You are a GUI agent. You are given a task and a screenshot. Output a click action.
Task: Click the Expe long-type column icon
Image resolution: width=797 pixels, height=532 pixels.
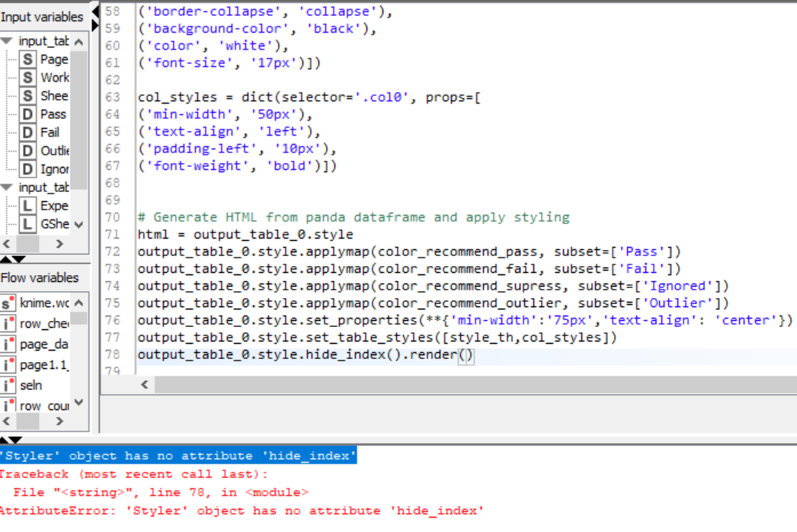(27, 206)
